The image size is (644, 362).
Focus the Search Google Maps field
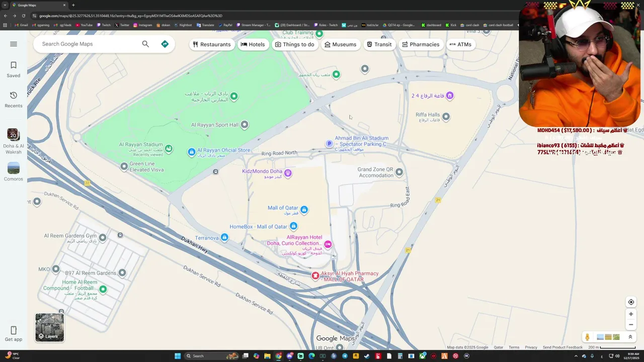tap(88, 44)
